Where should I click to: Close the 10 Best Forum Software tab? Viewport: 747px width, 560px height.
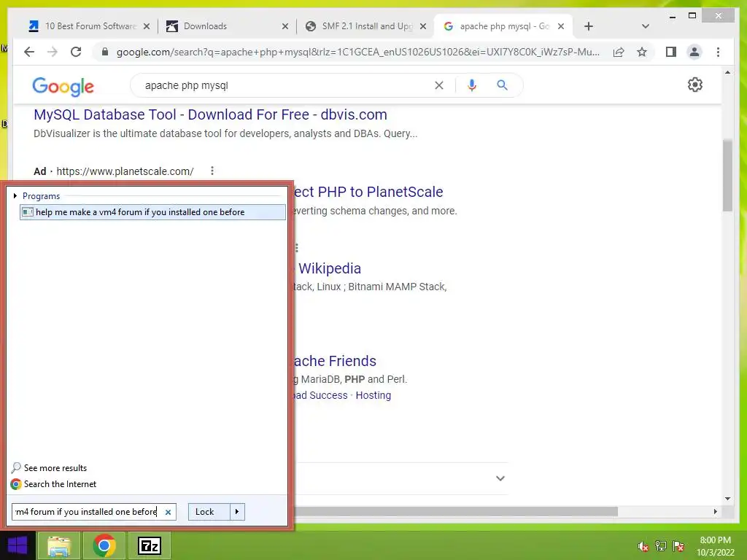pos(147,26)
